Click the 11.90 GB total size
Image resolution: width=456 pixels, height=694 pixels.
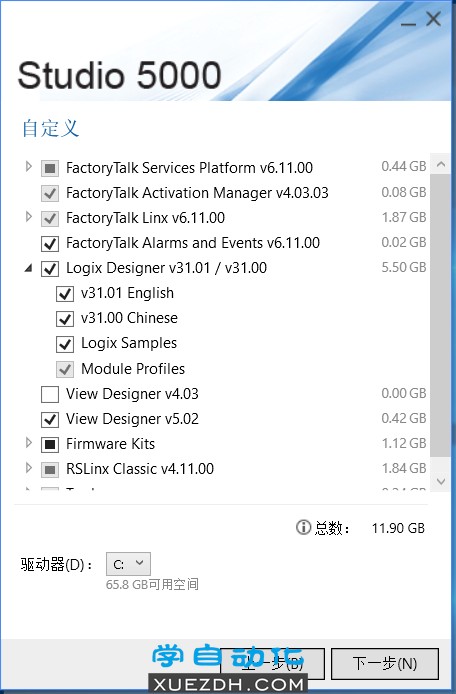398,528
